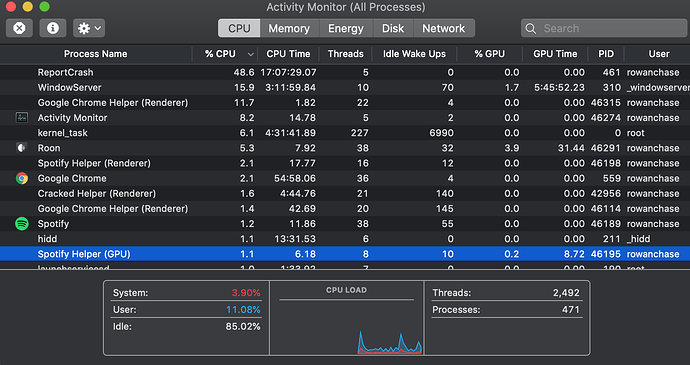Select the Google Chrome process name
Screen dimensions: 690x365
(72, 178)
